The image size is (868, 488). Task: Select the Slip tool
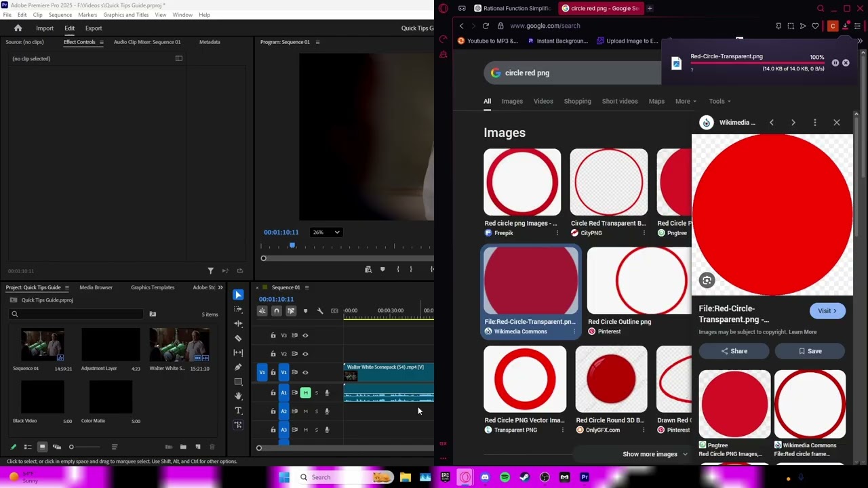[x=238, y=352]
